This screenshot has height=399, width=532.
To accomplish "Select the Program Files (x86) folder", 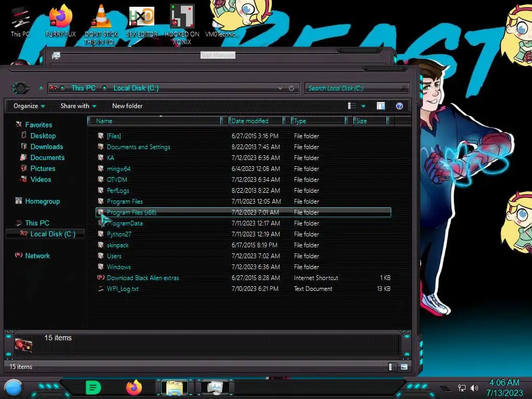I will pos(243,212).
